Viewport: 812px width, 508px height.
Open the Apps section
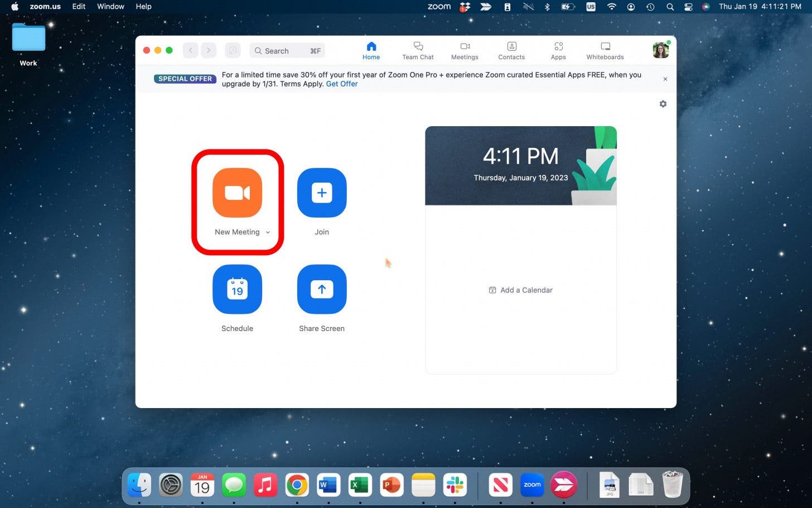(x=558, y=50)
